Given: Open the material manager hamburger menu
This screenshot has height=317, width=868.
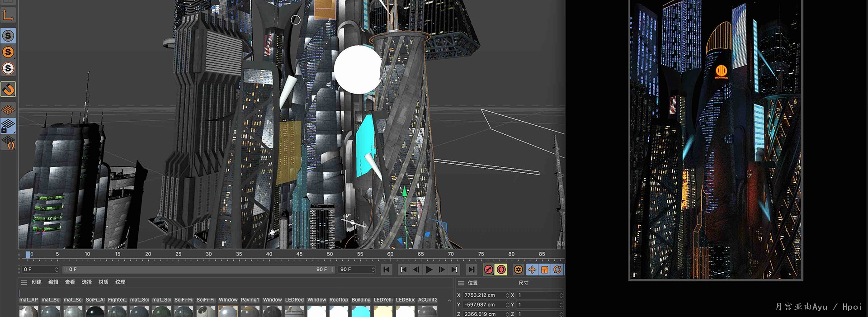Looking at the screenshot, I should click(24, 282).
